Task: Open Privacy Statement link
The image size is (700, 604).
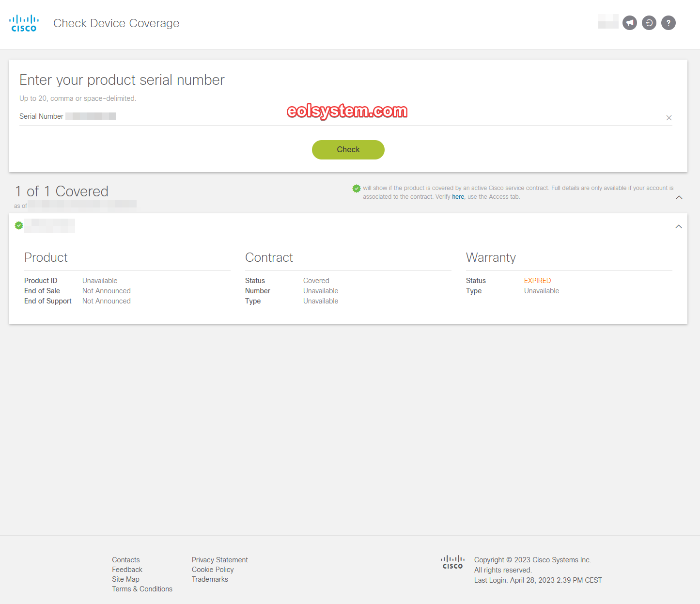Action: (x=219, y=560)
